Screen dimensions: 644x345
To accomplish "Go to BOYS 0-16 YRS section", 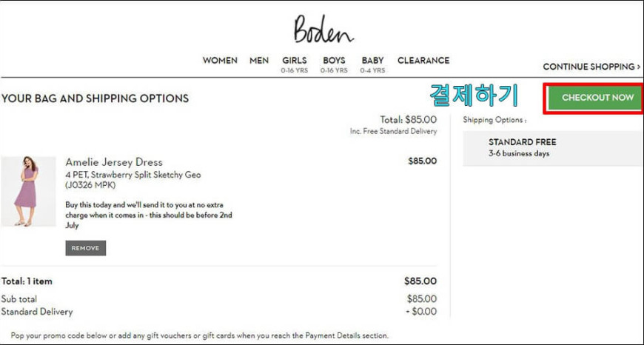I will (x=334, y=65).
